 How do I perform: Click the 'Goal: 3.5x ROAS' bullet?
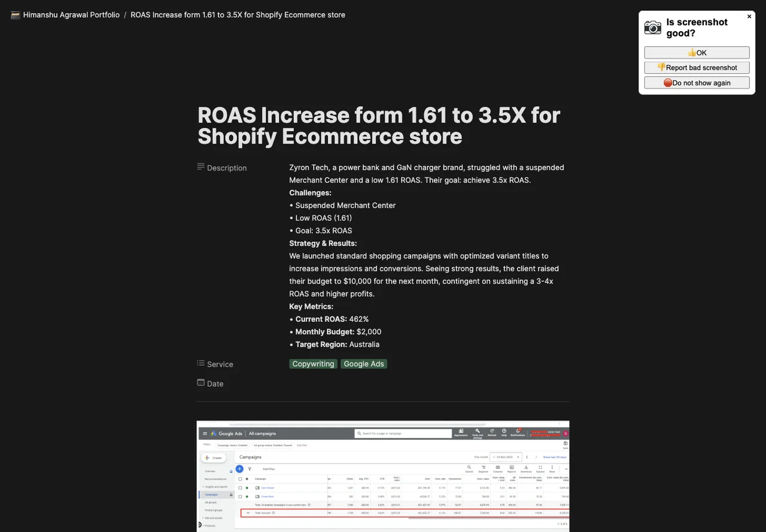click(x=321, y=230)
